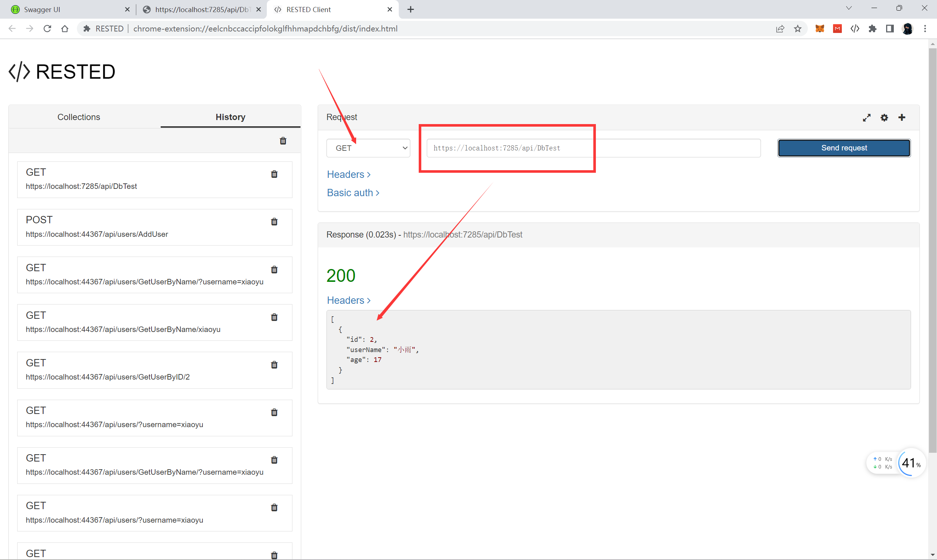Expand response Headers section

tap(348, 300)
